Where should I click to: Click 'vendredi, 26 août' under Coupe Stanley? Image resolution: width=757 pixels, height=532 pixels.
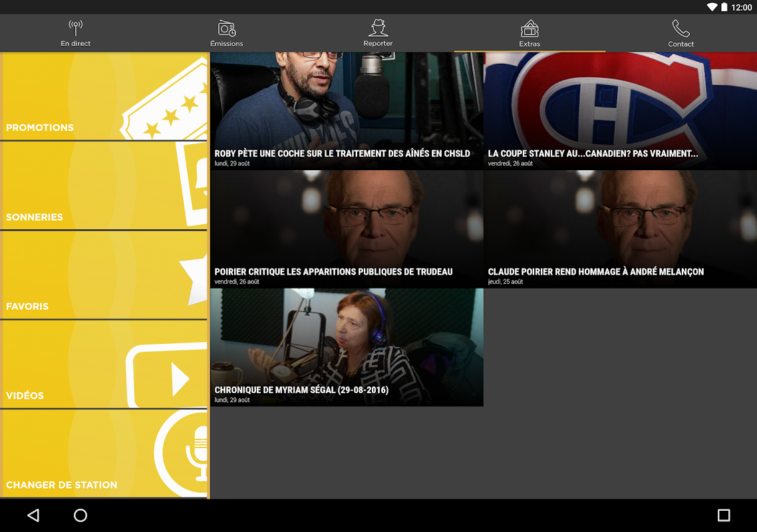(510, 163)
